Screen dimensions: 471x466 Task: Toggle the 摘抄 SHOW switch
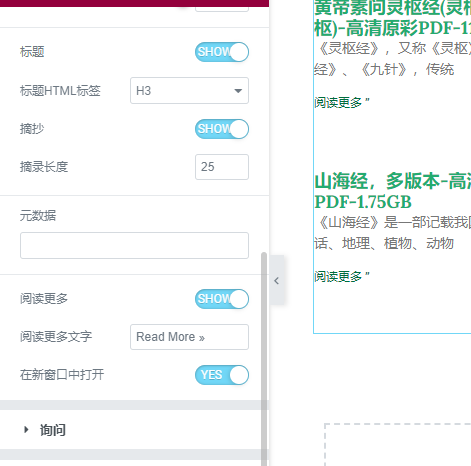pyautogui.click(x=222, y=129)
